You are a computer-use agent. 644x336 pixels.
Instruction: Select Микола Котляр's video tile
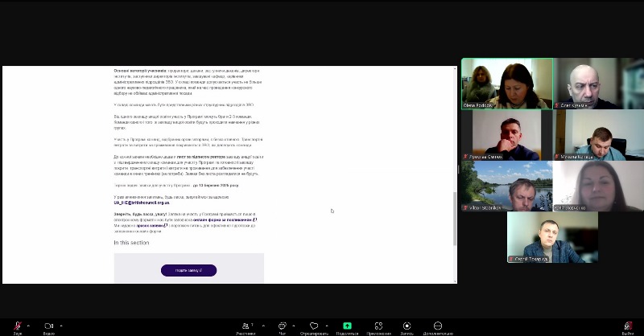click(x=599, y=135)
